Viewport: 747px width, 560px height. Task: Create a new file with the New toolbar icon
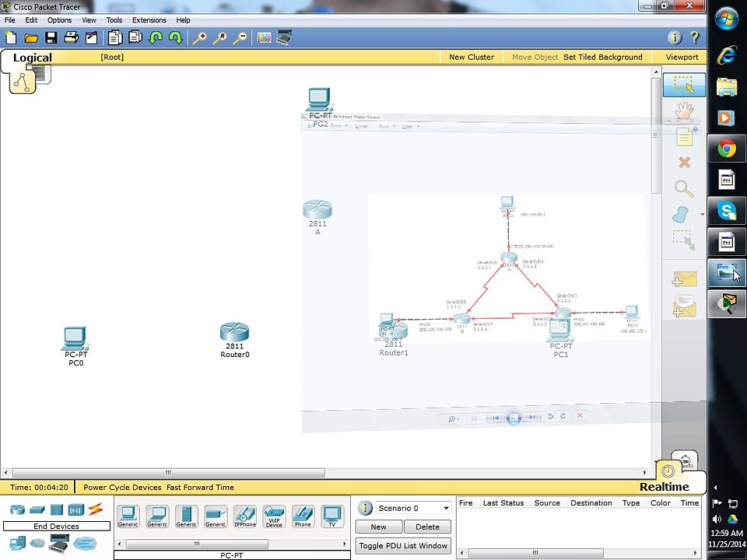(x=10, y=37)
